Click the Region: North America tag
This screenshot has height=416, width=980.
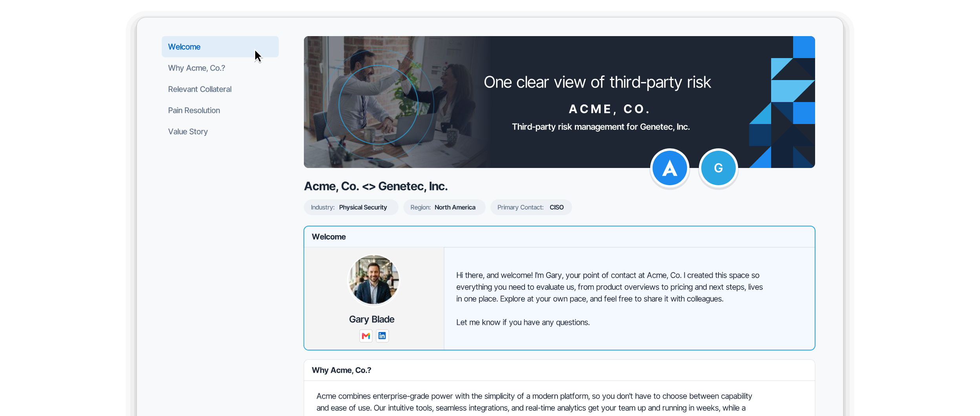coord(444,207)
